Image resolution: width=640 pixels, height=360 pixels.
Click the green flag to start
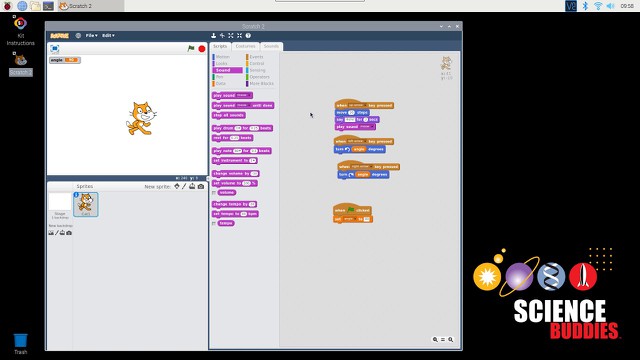coord(191,49)
